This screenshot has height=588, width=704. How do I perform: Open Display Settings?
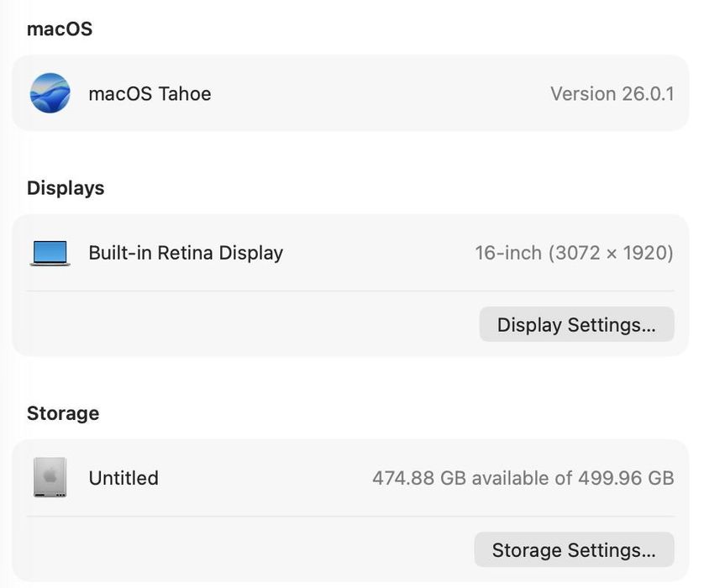[576, 325]
